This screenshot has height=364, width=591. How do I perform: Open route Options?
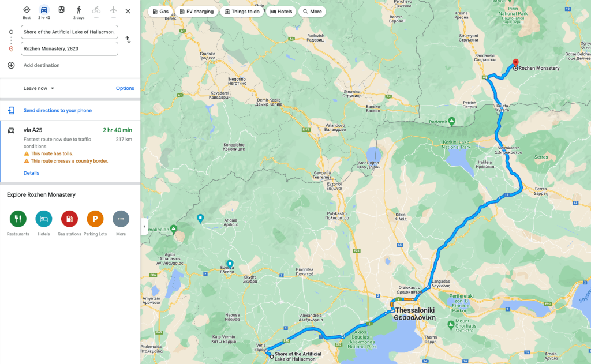point(125,88)
